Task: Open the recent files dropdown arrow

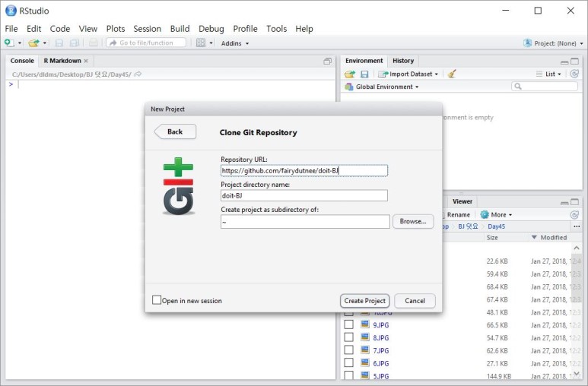Action: click(45, 43)
